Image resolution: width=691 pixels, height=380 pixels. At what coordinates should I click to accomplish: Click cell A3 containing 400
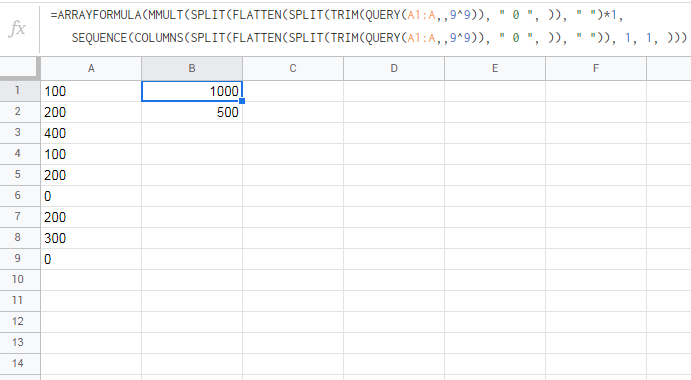(91, 133)
